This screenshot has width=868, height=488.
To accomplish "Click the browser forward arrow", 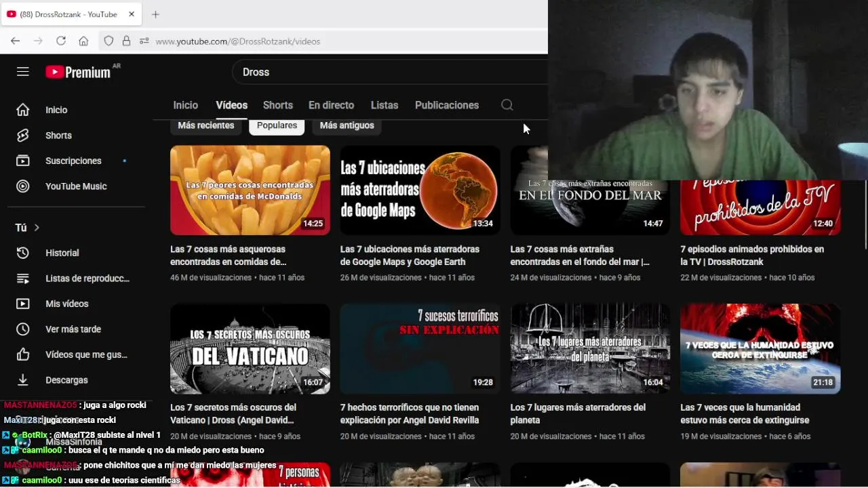I will click(38, 41).
